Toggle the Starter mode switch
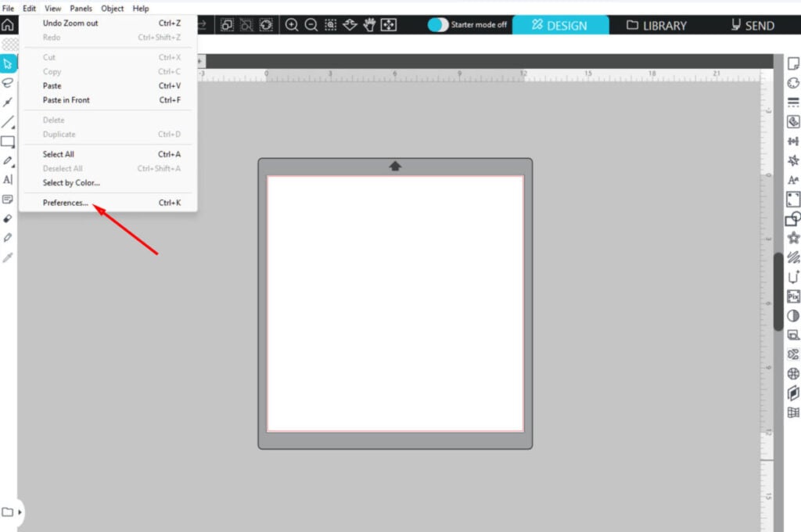 click(x=438, y=25)
